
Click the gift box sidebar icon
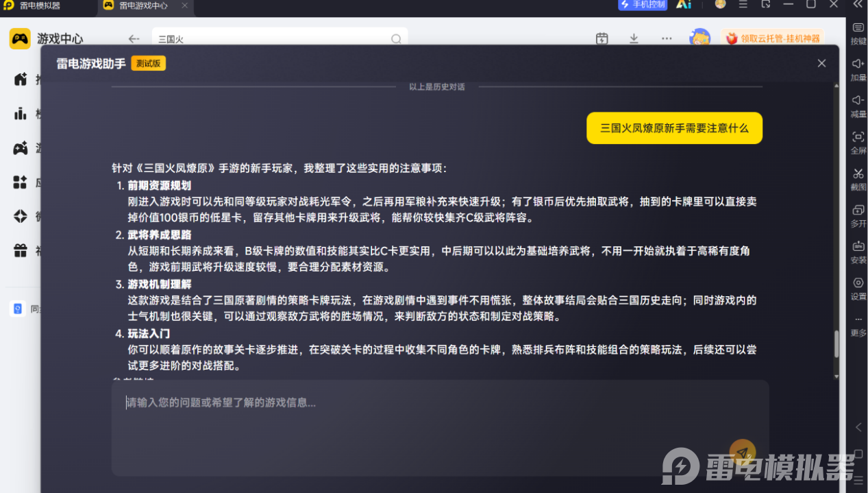pos(21,251)
